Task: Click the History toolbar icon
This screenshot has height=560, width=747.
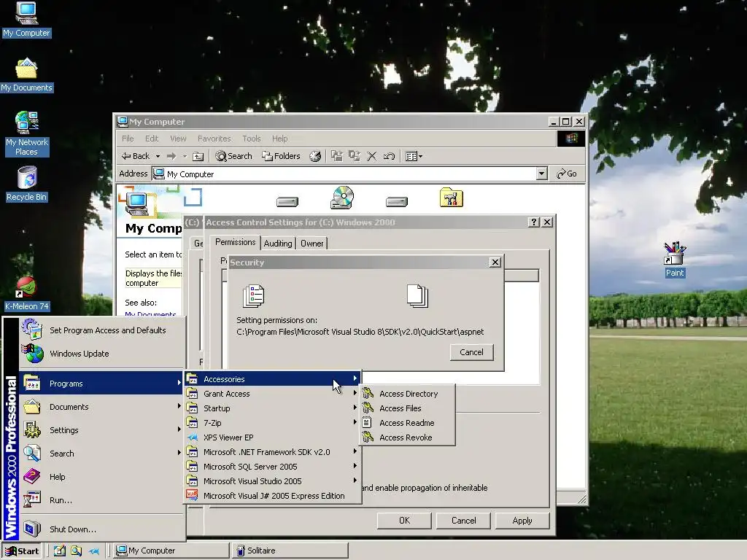Action: pyautogui.click(x=315, y=156)
